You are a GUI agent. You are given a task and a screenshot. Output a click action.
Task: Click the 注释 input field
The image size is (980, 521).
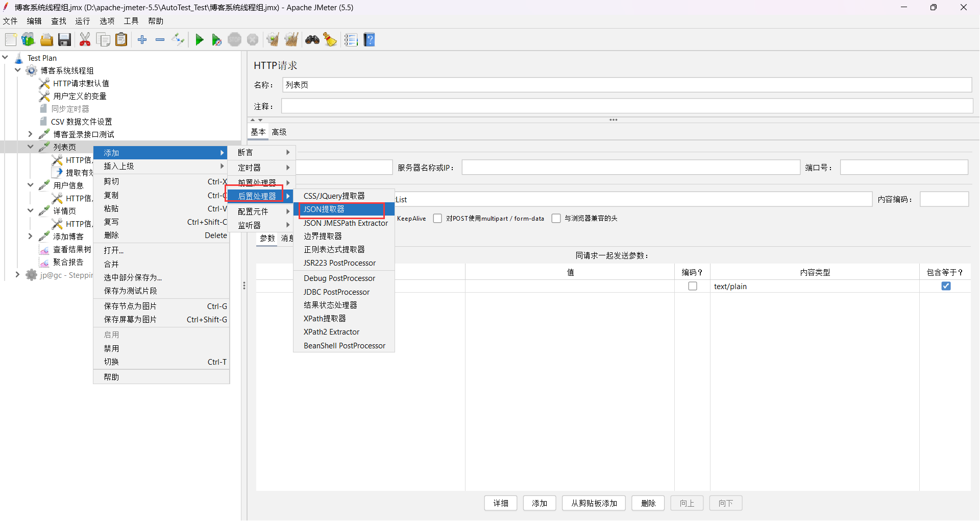[x=627, y=106]
